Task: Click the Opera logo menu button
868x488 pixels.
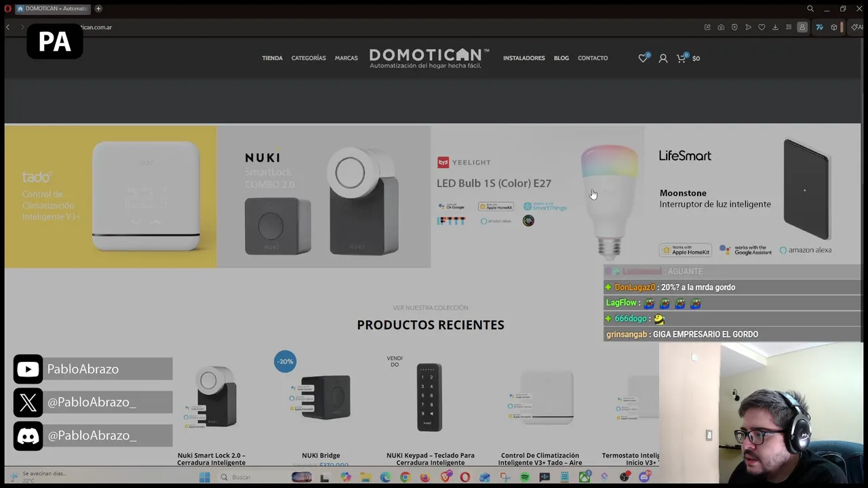Action: pyautogui.click(x=8, y=9)
